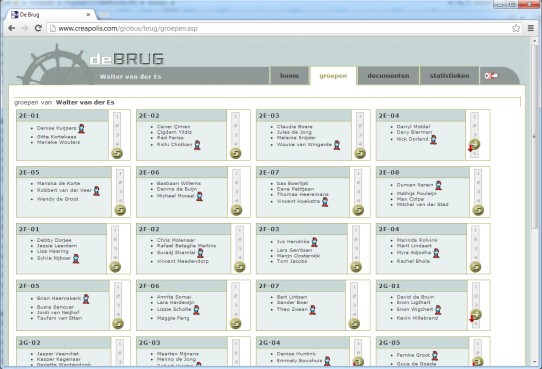The width and height of the screenshot is (542, 369).
Task: Click the person icon beside Nick Dorland
Action: coord(433,140)
